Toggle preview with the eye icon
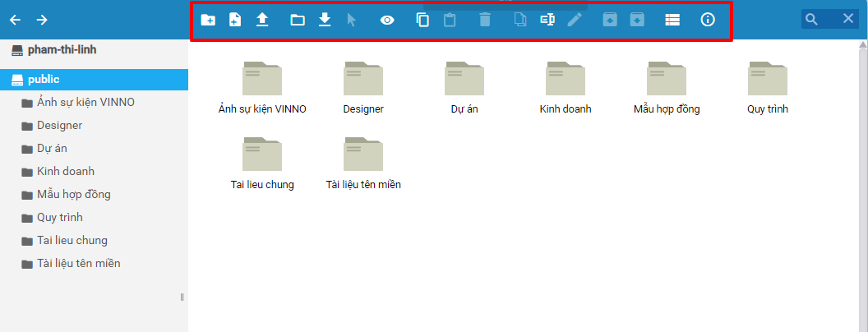This screenshot has height=332, width=868. click(x=387, y=20)
